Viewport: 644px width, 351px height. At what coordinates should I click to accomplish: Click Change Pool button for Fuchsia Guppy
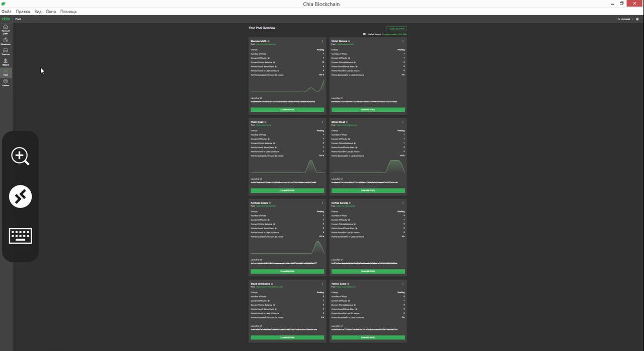[x=287, y=271]
